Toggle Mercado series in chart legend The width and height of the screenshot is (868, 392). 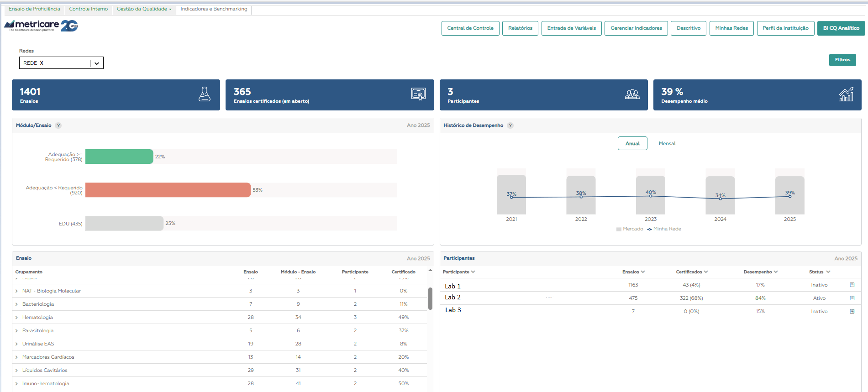point(630,229)
